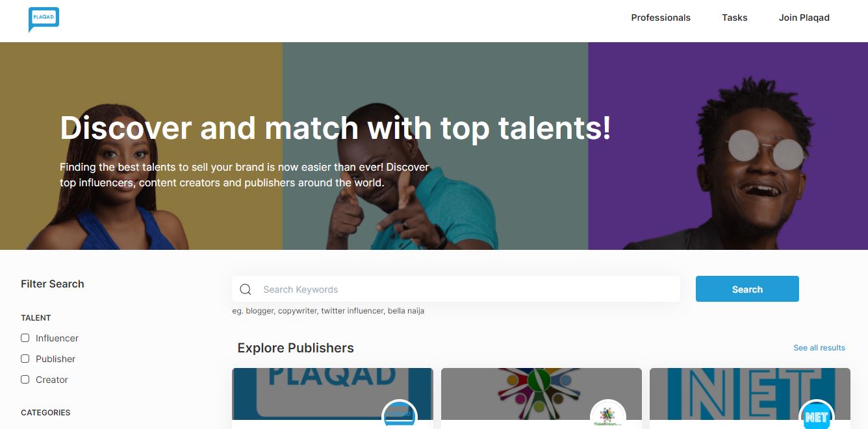Check the Publisher talent filter
The image size is (868, 429).
(25, 359)
